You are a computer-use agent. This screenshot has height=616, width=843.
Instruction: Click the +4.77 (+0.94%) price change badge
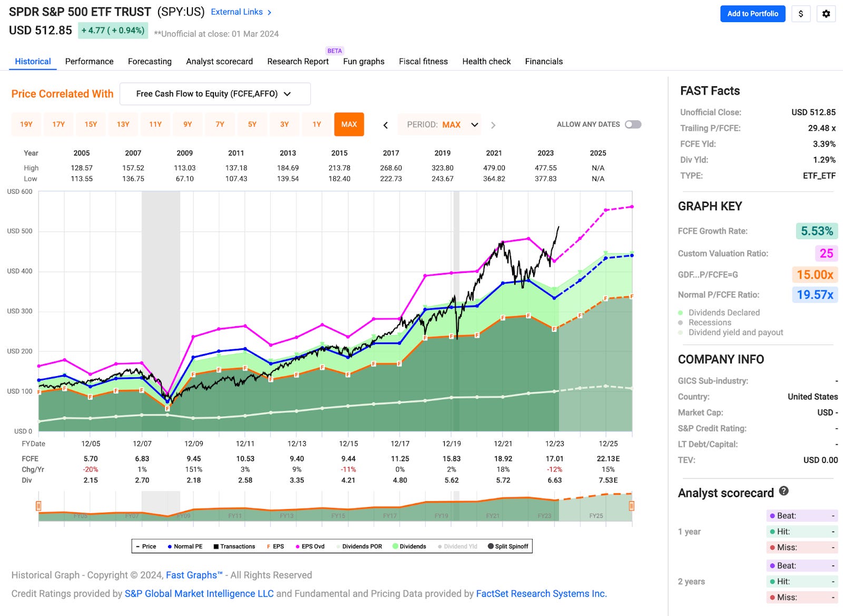pos(113,31)
